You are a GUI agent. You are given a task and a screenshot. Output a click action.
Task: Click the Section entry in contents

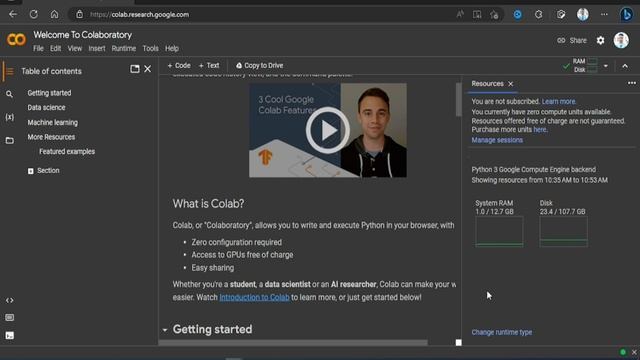pos(48,171)
